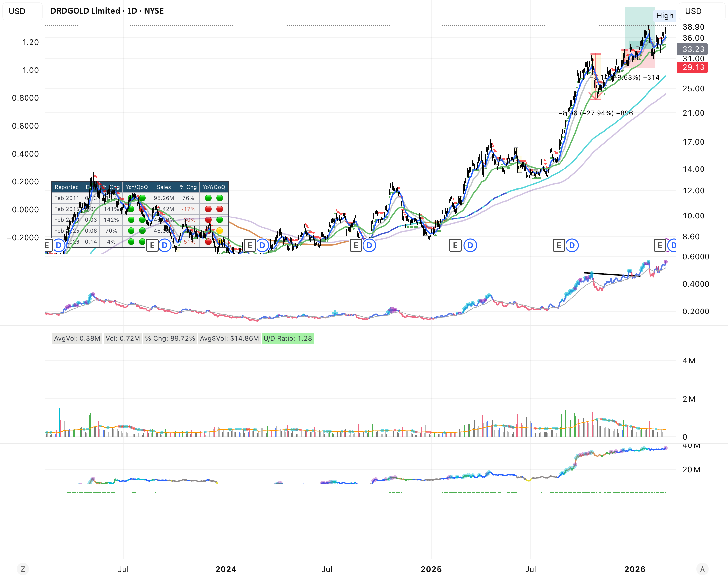This screenshot has height=578, width=728.
Task: Click the -27.94% measurement label
Action: [596, 113]
